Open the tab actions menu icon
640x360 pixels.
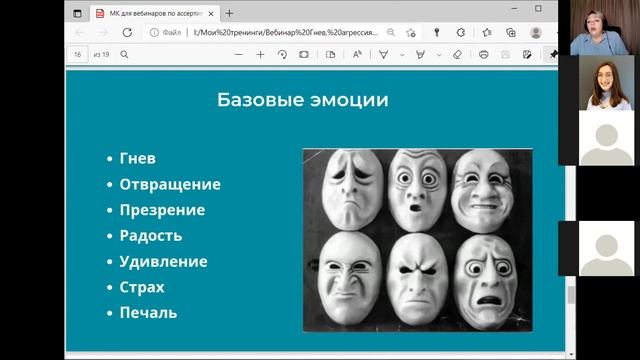[77, 13]
